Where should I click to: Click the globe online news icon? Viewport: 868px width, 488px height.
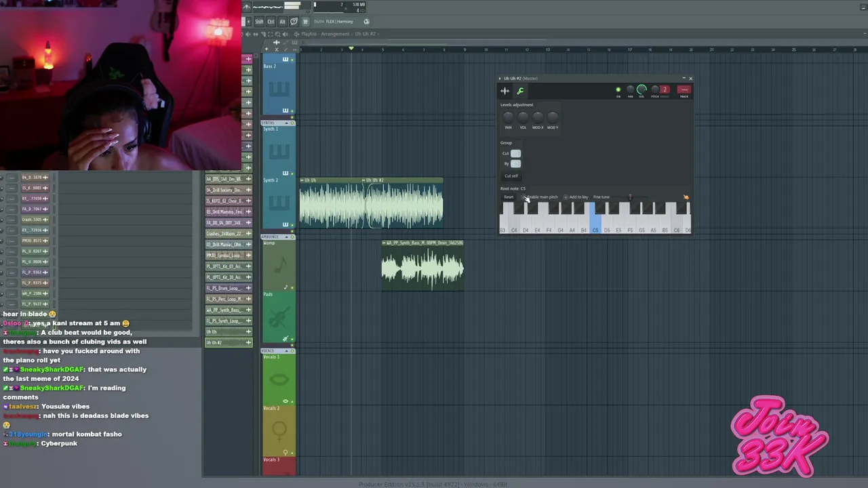click(366, 22)
